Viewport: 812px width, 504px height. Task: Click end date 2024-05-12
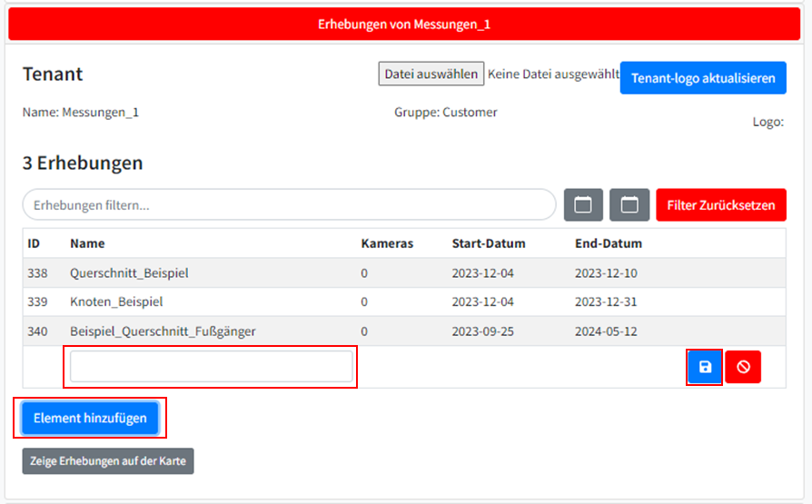point(606,331)
